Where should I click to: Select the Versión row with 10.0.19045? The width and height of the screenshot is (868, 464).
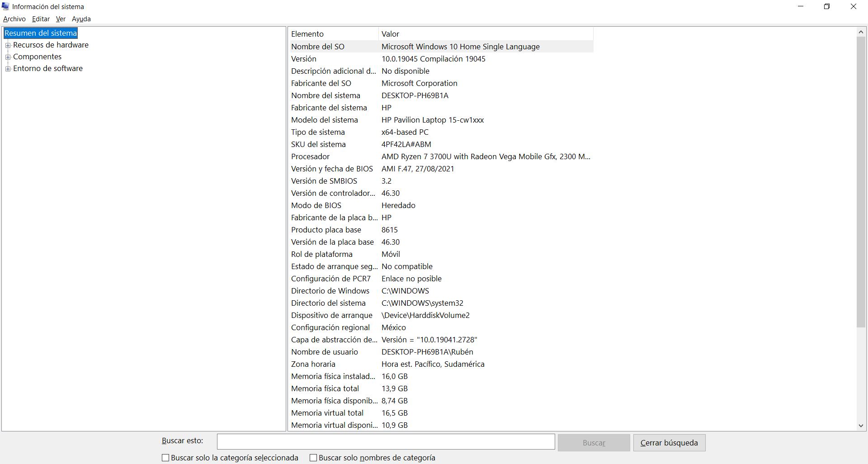pyautogui.click(x=441, y=59)
